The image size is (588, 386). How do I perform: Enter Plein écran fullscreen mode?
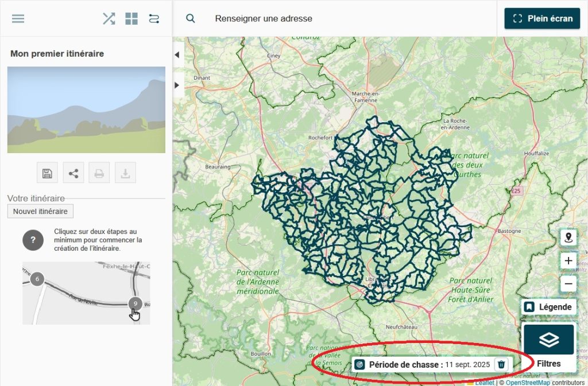point(542,18)
